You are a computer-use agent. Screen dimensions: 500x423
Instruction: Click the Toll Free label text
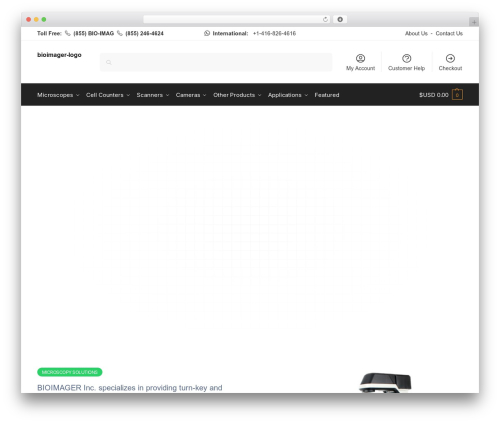tap(49, 33)
